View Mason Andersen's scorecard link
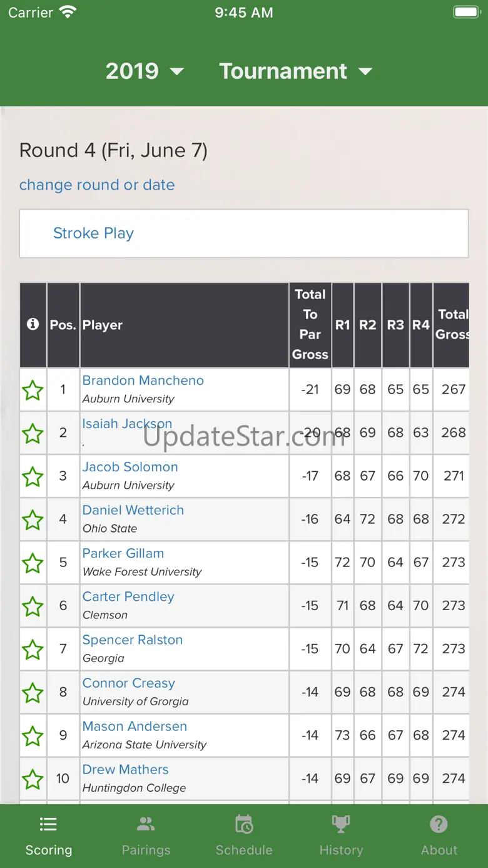This screenshot has width=488, height=868. [135, 726]
